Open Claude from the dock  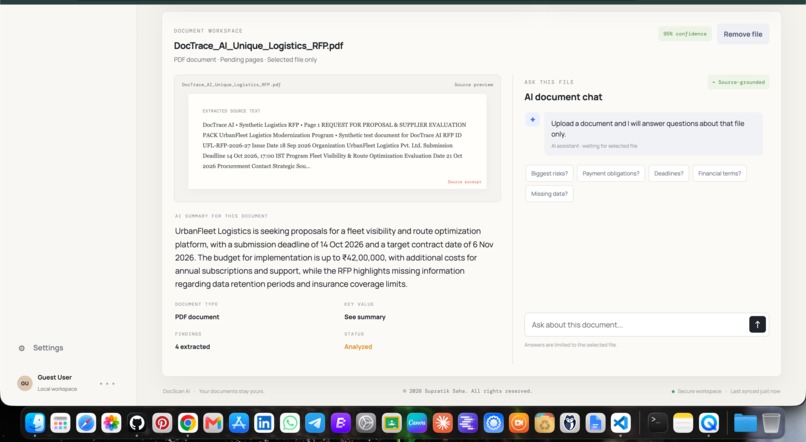pyautogui.click(x=443, y=423)
